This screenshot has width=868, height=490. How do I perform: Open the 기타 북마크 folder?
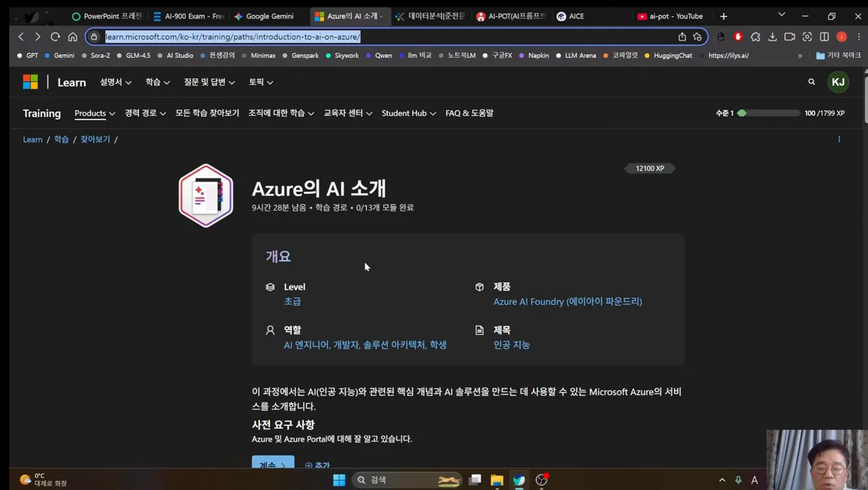click(838, 56)
